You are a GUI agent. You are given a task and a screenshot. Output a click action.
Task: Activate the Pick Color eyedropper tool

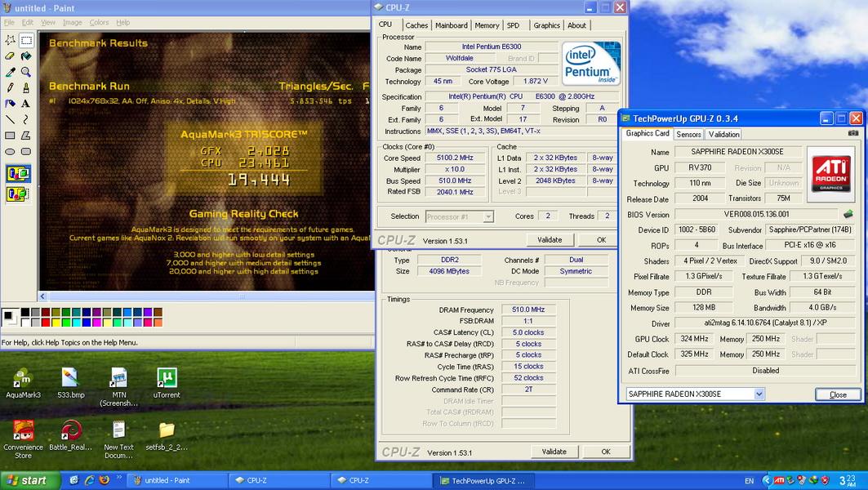[10, 72]
